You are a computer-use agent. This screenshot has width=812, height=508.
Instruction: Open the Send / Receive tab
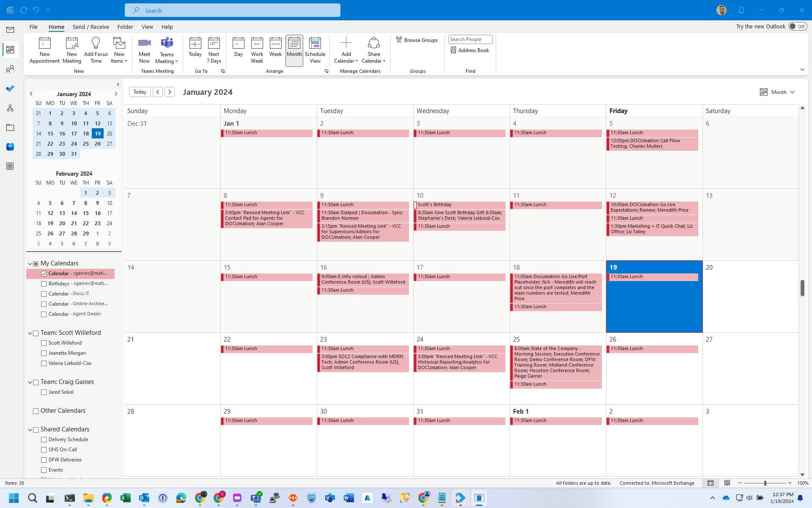[x=91, y=27]
